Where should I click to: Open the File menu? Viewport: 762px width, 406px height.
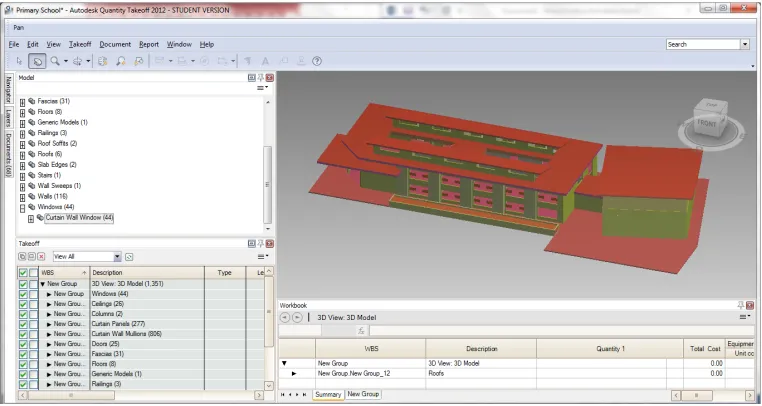(x=14, y=44)
